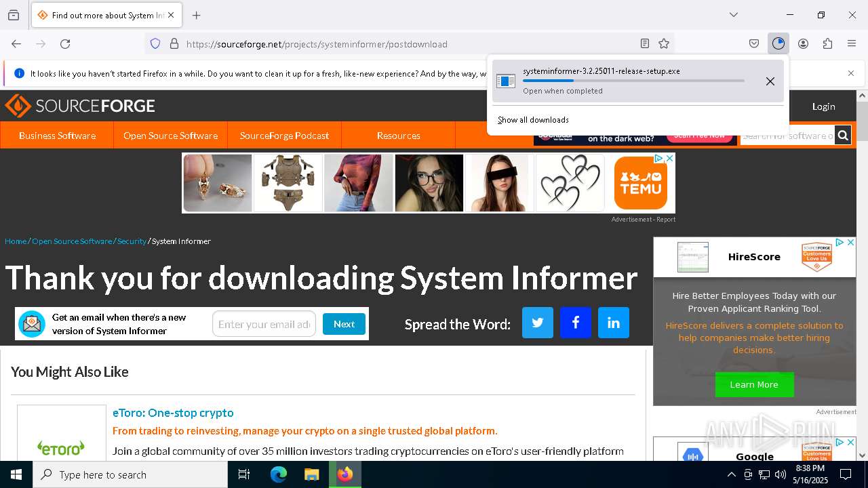
Task: Close the top banner ad
Action: click(x=669, y=158)
